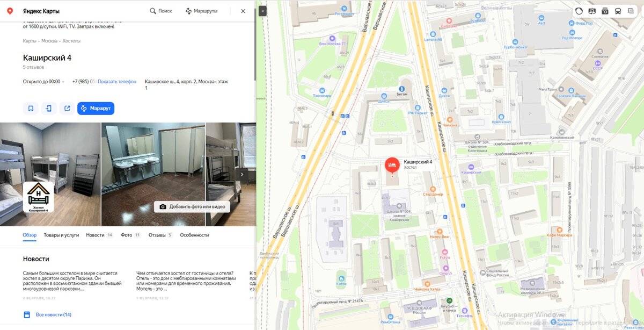Viewport: 644px width, 330px height.
Task: Click the Ред Моторс map marker
Action: 572,32
